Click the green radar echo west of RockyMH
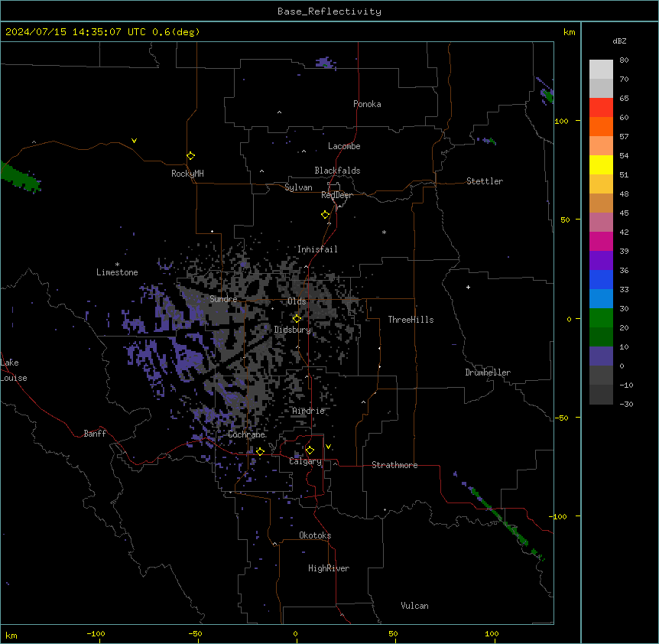The height and width of the screenshot is (644, 659). (x=20, y=177)
